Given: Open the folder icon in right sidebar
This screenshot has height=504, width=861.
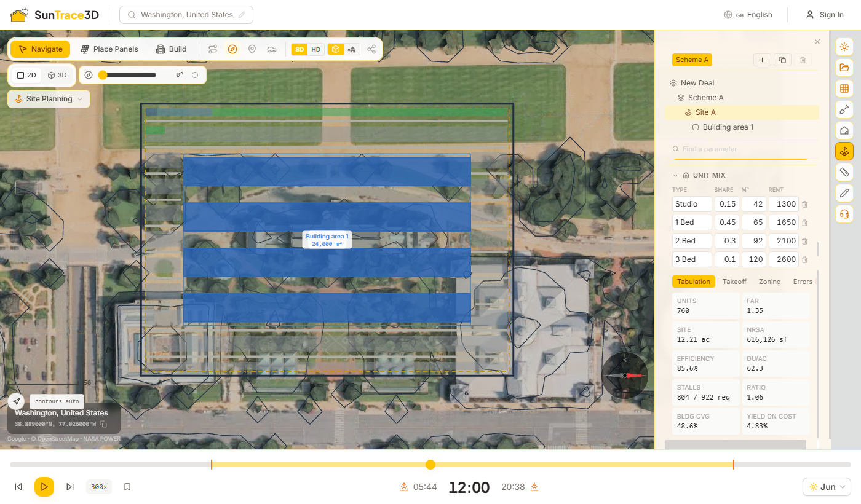Looking at the screenshot, I should point(844,68).
